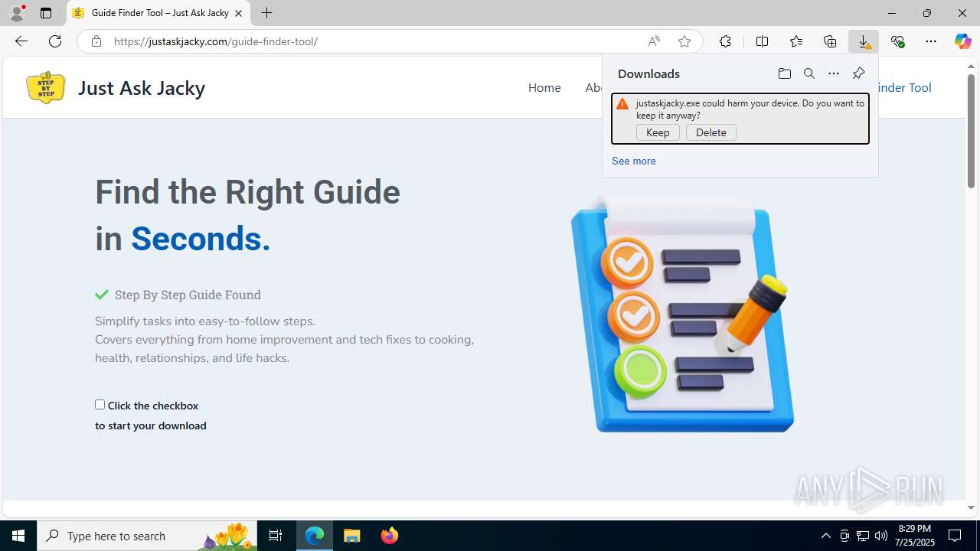Click scrollbar down arrow
The image size is (980, 551).
point(971,507)
